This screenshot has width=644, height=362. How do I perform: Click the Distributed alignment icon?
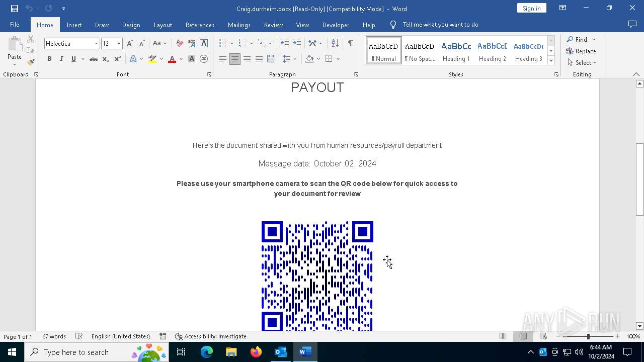coord(271,59)
